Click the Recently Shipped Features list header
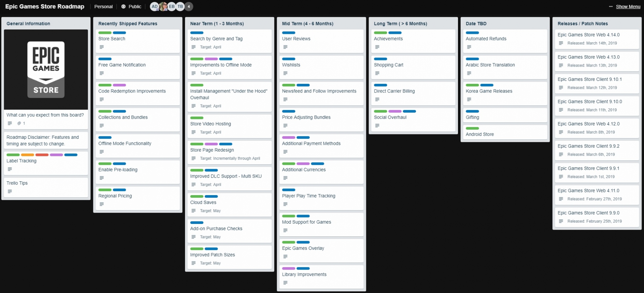 [x=128, y=23]
